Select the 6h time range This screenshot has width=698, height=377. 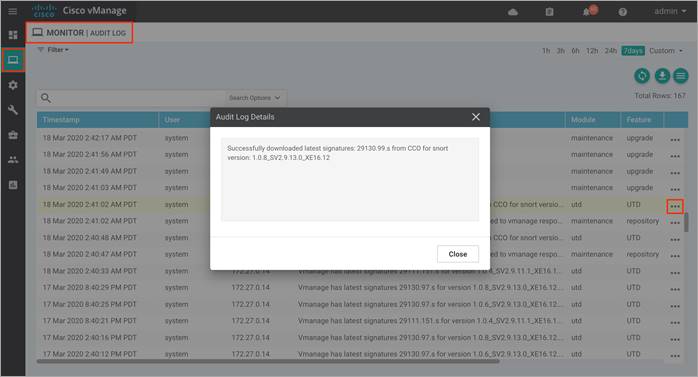coord(576,51)
